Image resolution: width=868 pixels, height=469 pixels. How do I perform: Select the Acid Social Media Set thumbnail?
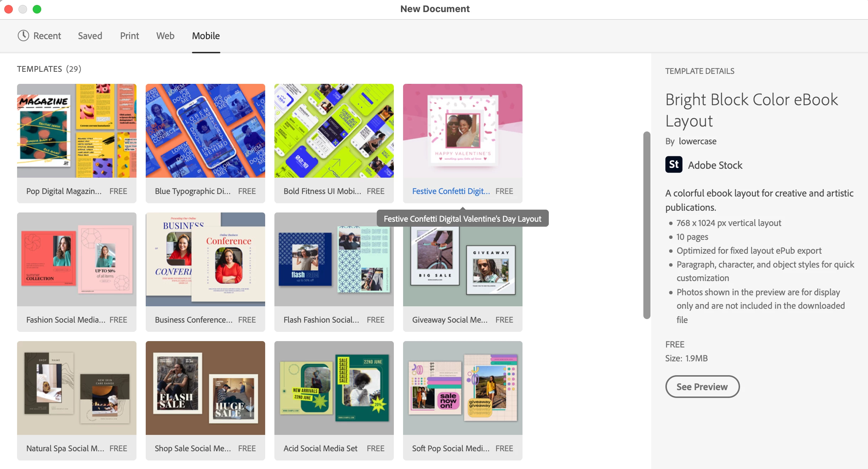334,388
